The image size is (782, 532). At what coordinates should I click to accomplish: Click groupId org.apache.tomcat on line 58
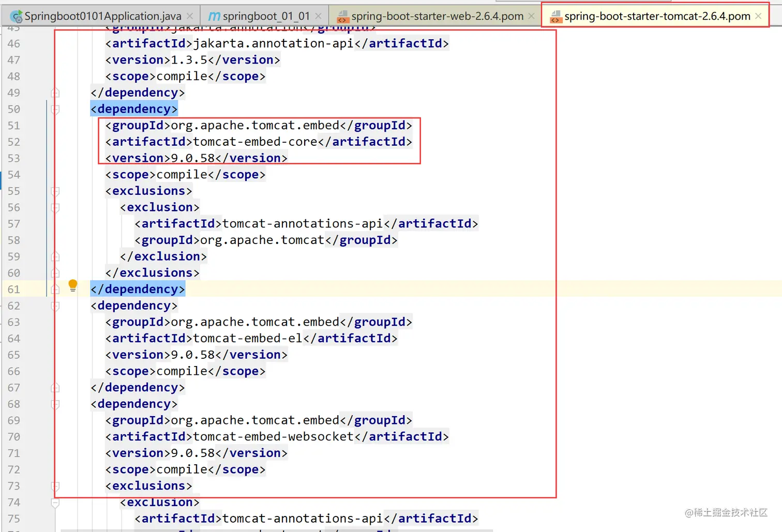pos(263,240)
